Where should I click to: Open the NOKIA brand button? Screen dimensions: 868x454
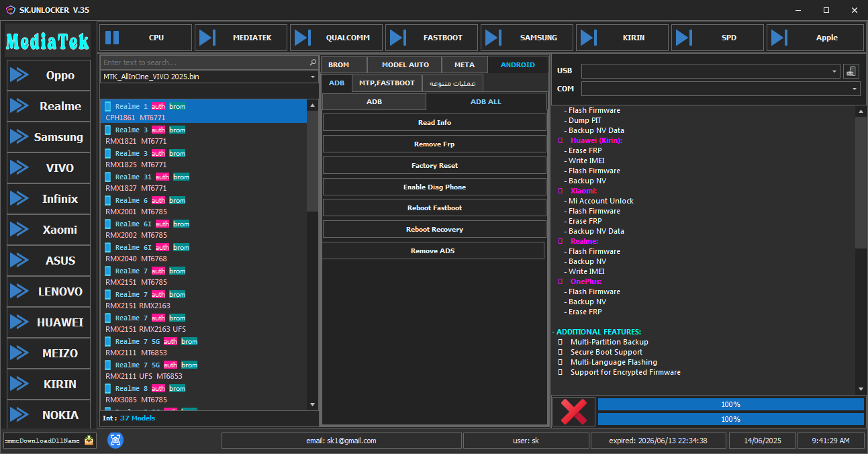coord(48,415)
